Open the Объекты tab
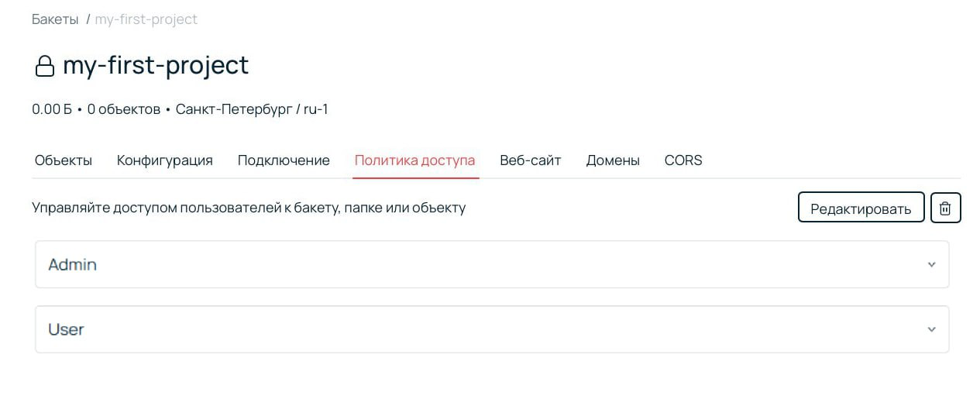The height and width of the screenshot is (403, 980). pos(64,160)
